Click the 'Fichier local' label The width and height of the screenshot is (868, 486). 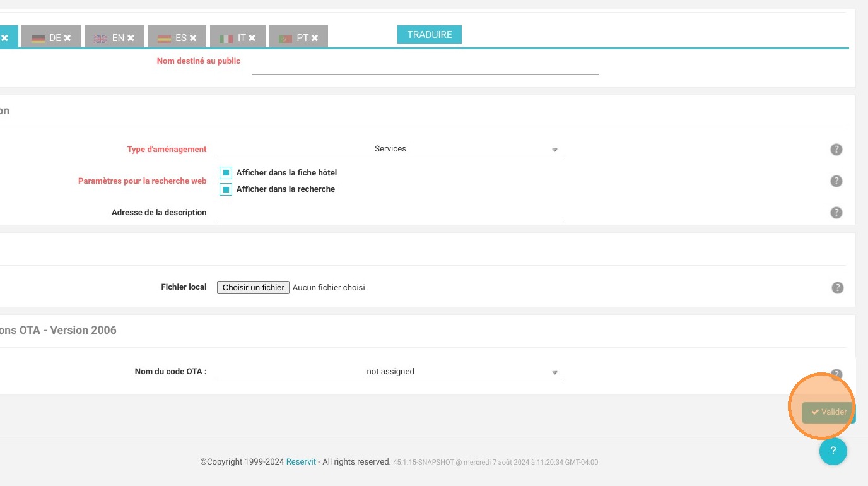coord(184,287)
